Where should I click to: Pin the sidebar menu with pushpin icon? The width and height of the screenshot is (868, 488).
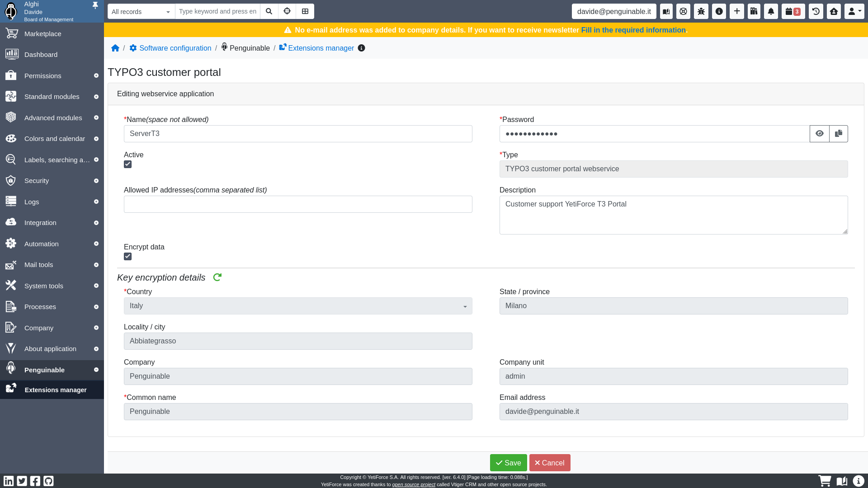[x=95, y=5]
